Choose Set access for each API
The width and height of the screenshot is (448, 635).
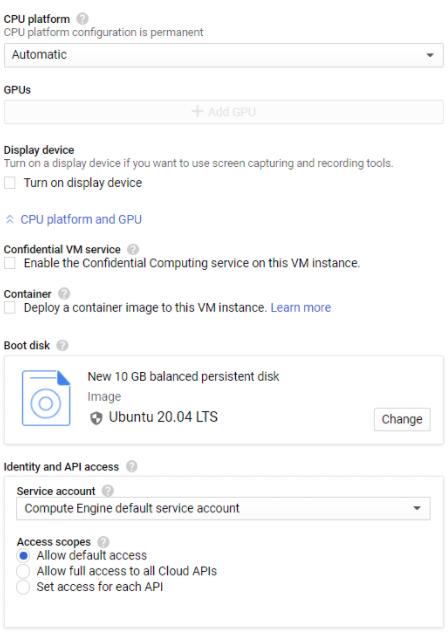tap(23, 587)
